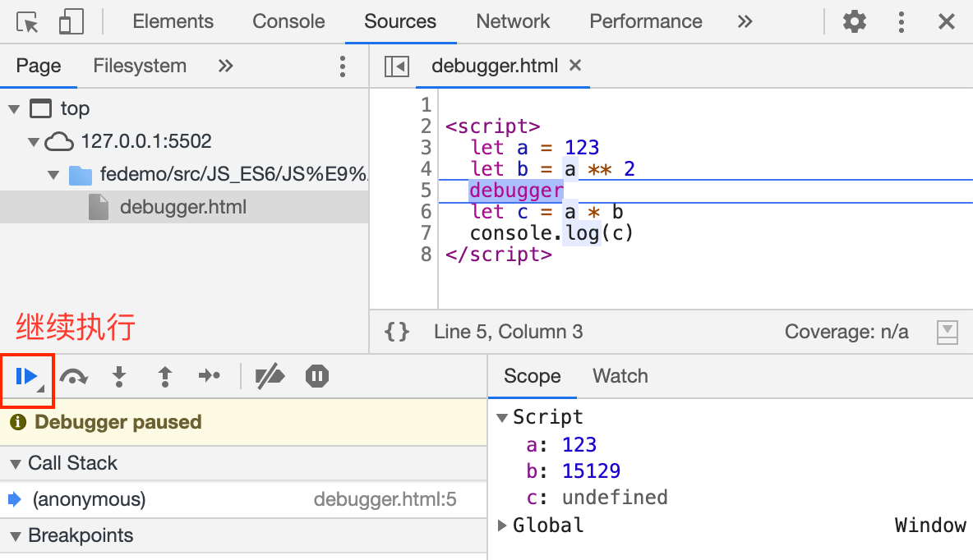Step over next function call
973x560 pixels.
coord(73,376)
